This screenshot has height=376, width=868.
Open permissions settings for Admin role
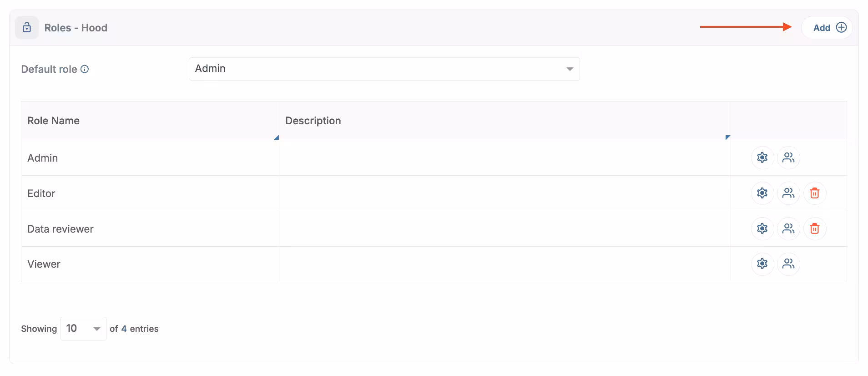(762, 158)
